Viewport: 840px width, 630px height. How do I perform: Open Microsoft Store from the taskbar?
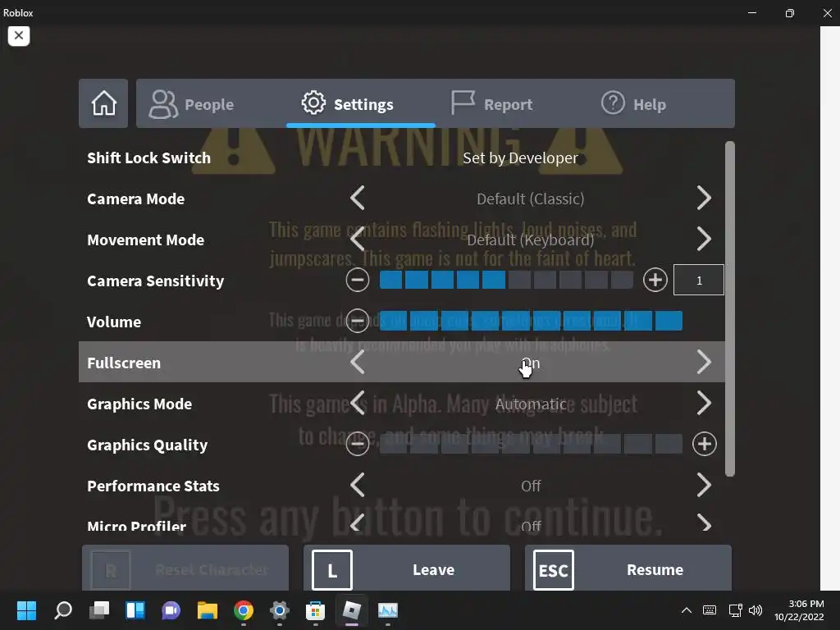315,610
